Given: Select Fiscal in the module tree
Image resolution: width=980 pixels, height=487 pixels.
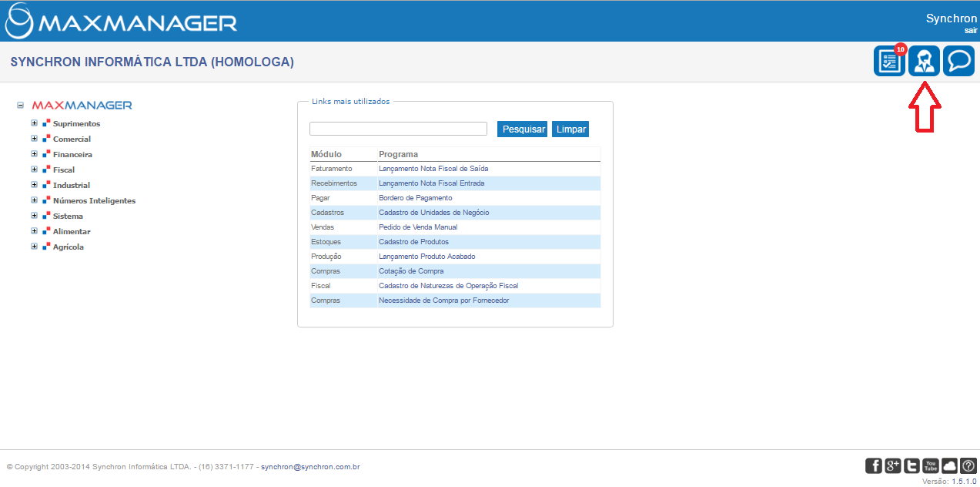Looking at the screenshot, I should (x=64, y=170).
